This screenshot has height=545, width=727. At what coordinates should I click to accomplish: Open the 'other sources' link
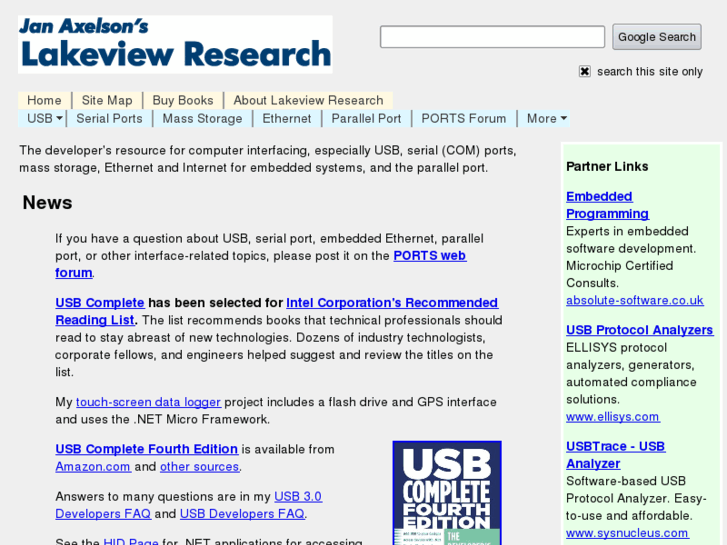click(x=199, y=466)
